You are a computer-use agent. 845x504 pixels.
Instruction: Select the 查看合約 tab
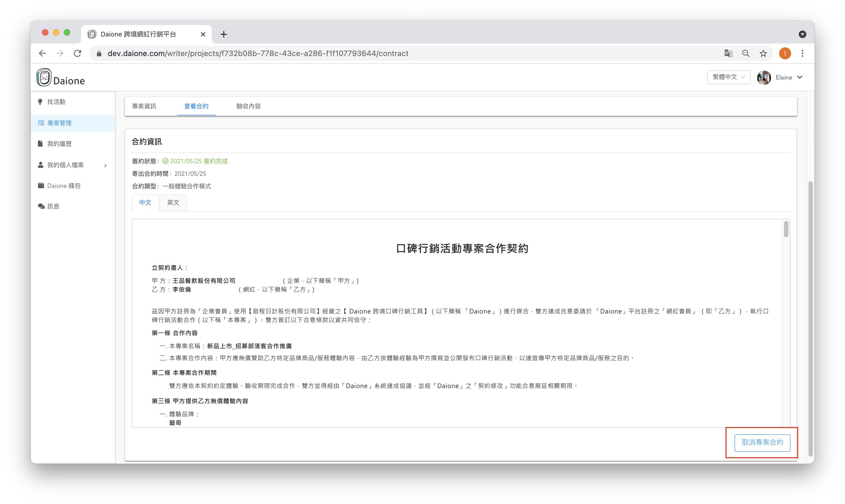(196, 106)
